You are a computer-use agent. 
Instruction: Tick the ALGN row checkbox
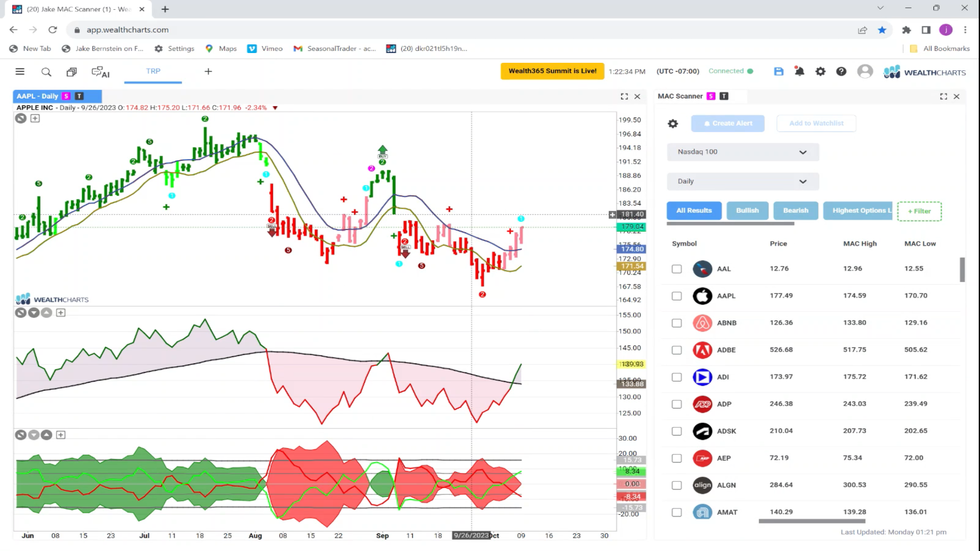point(677,485)
